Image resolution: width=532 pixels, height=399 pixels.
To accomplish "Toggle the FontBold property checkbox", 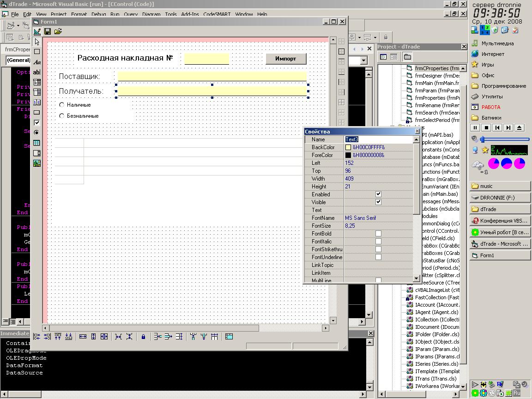I will point(378,233).
